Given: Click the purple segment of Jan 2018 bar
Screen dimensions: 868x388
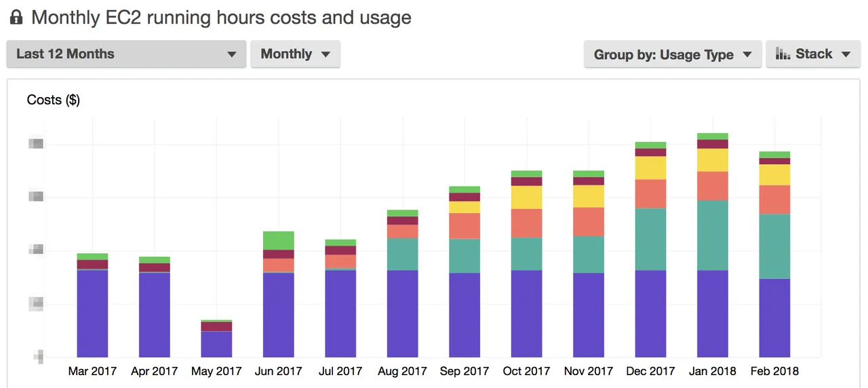Looking at the screenshot, I should (x=713, y=314).
